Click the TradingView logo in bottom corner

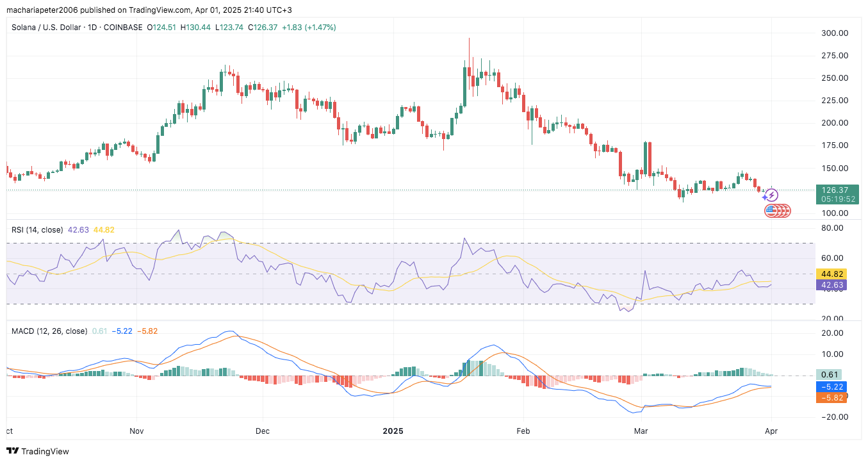click(x=37, y=451)
